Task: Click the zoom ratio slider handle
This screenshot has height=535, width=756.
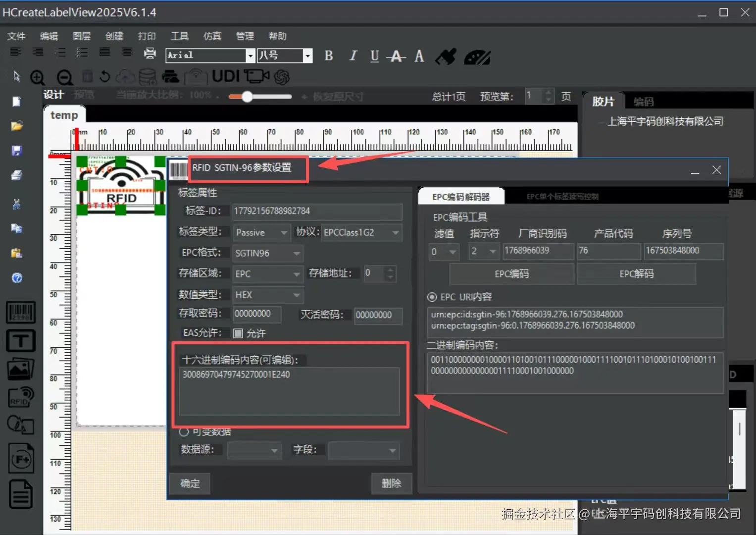Action: (247, 97)
